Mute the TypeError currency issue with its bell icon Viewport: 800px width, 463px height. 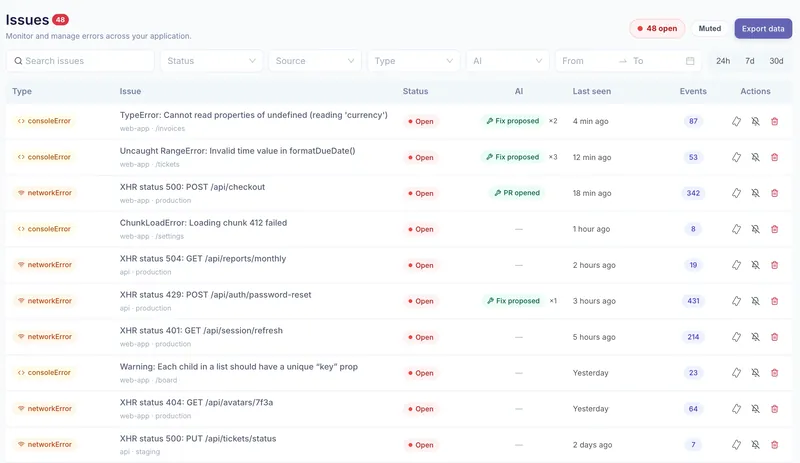(x=756, y=121)
